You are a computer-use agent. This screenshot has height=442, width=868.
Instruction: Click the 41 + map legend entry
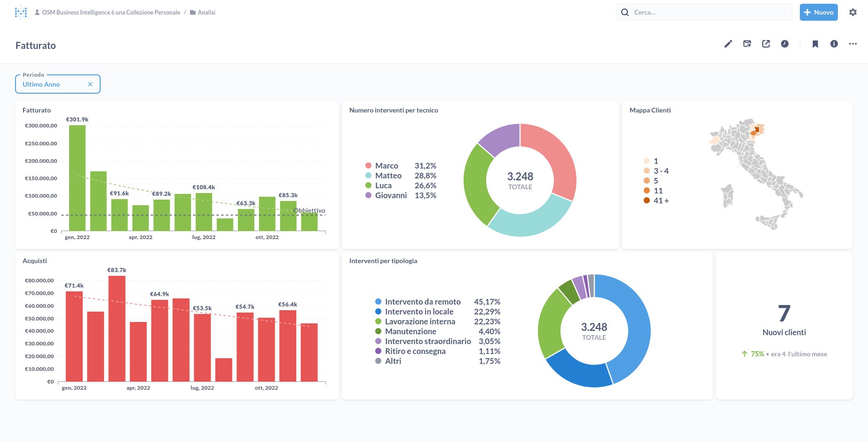click(656, 201)
